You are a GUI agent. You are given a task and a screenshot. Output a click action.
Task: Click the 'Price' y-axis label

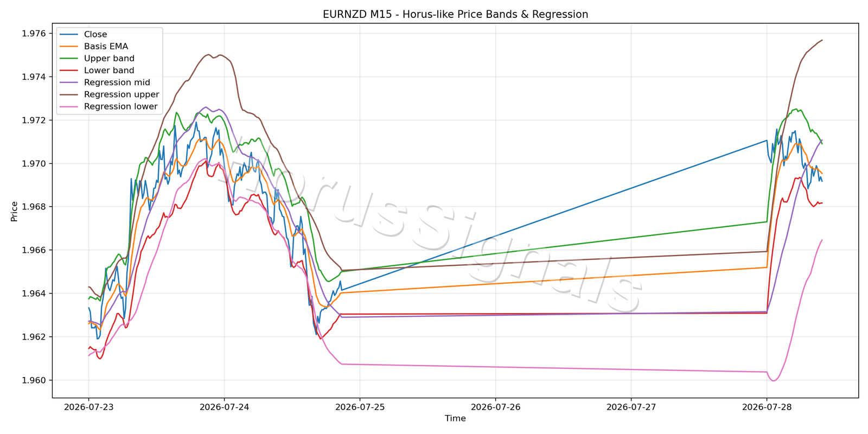point(14,212)
